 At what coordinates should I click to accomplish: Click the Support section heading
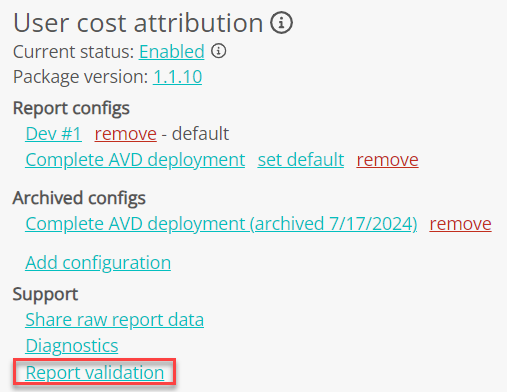[x=45, y=294]
